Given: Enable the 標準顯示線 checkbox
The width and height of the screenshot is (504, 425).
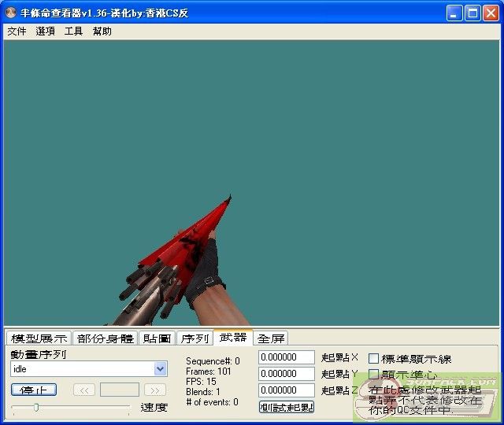Looking at the screenshot, I should pyautogui.click(x=373, y=359).
